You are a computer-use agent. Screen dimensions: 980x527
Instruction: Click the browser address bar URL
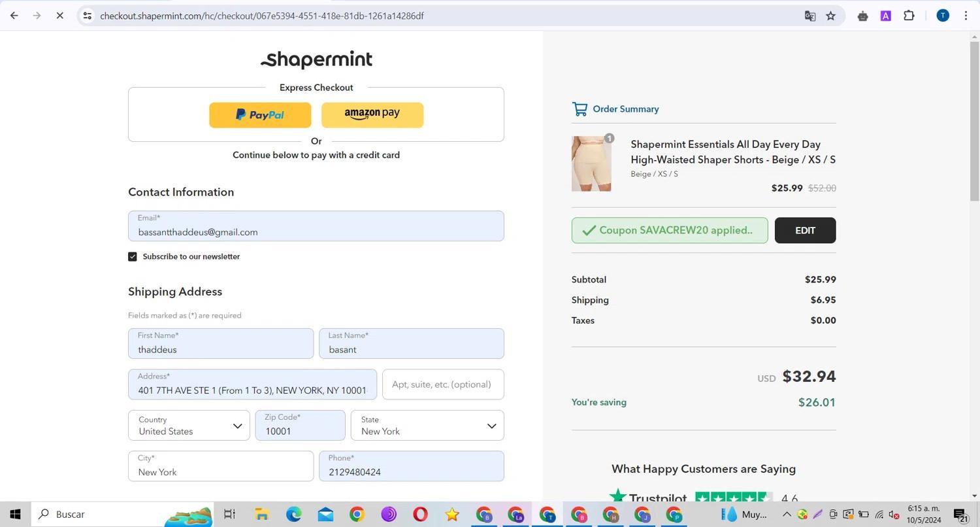[x=262, y=16]
